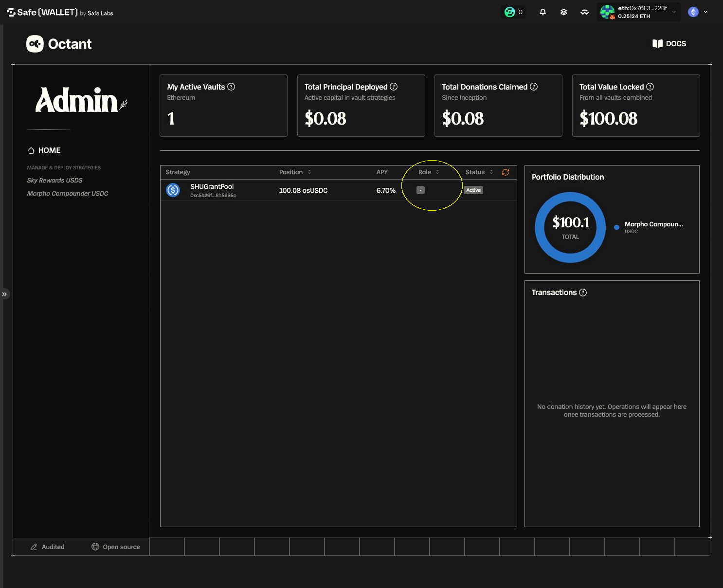Viewport: 723px width, 588px height.
Task: Open the SHUGrantPool strategy row
Action: point(338,190)
